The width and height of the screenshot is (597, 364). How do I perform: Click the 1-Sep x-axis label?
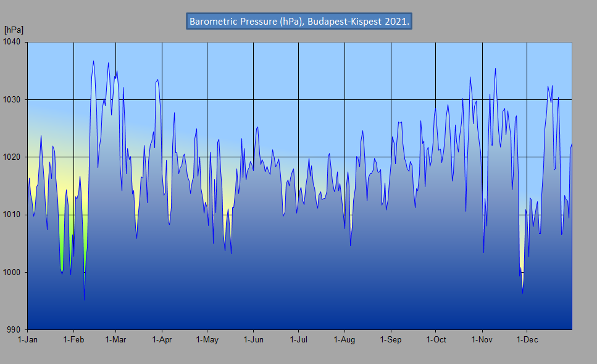tap(390, 340)
